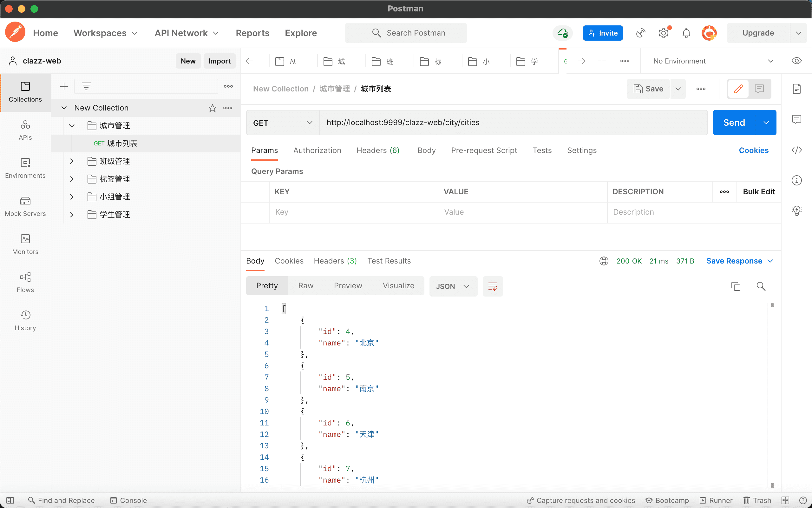This screenshot has width=812, height=508.
Task: Search within the response body
Action: 761,286
